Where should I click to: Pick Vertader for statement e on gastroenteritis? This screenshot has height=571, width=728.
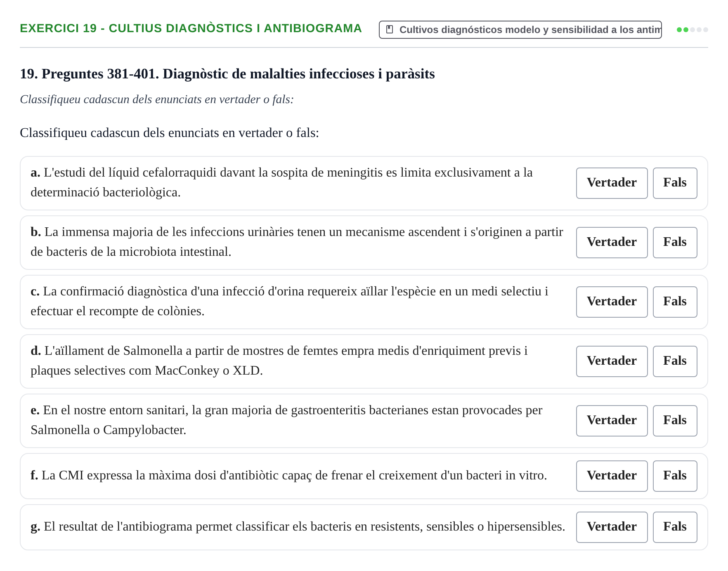pos(612,421)
